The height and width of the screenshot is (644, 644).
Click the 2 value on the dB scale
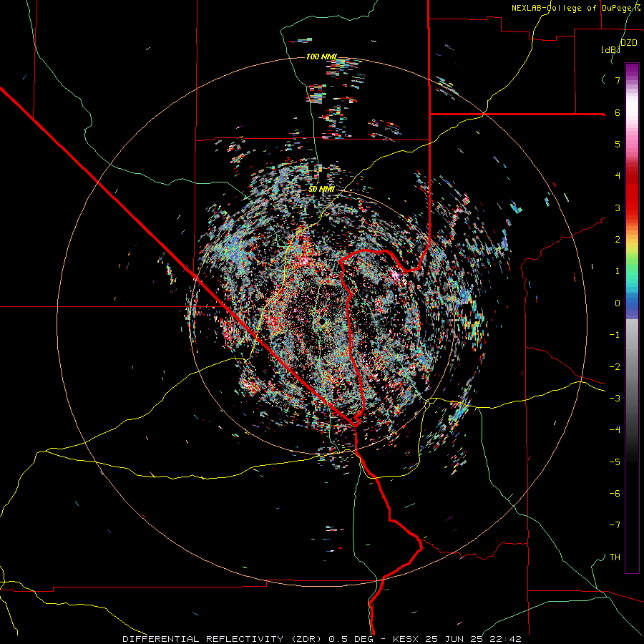coord(618,240)
